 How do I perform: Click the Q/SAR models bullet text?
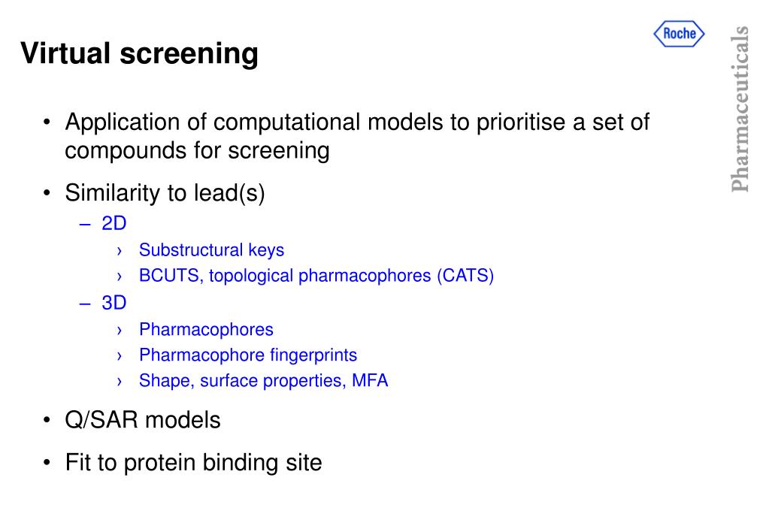(143, 420)
